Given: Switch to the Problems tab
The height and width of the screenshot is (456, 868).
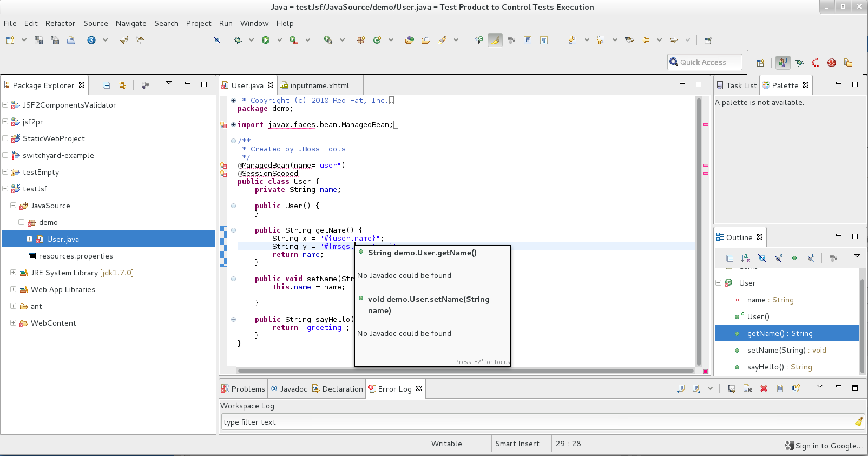Looking at the screenshot, I should coord(242,389).
